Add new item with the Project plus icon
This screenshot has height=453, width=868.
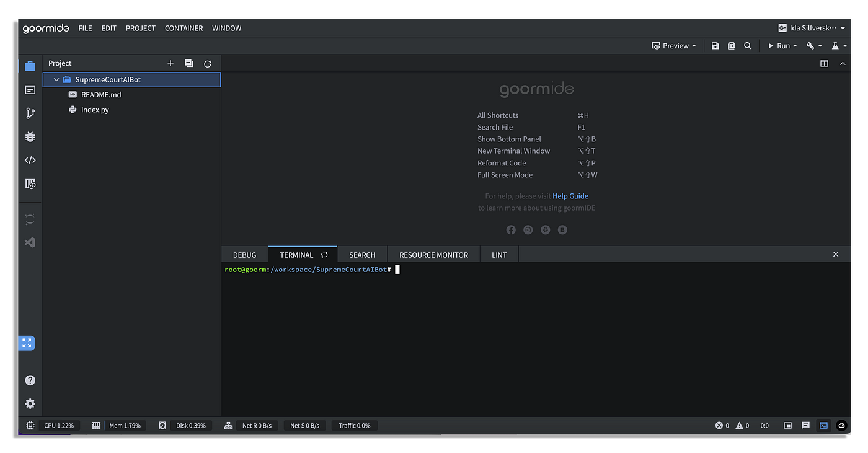170,63
